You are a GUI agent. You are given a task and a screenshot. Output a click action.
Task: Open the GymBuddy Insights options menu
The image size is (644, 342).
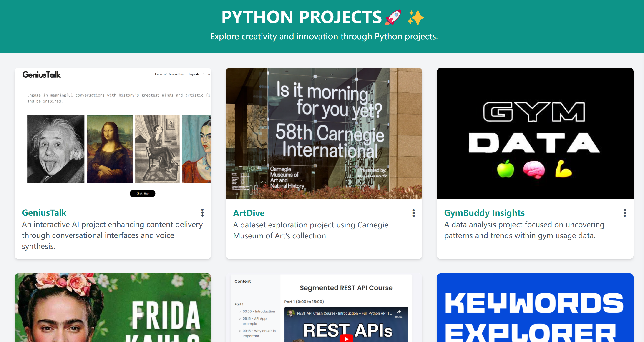[624, 213]
